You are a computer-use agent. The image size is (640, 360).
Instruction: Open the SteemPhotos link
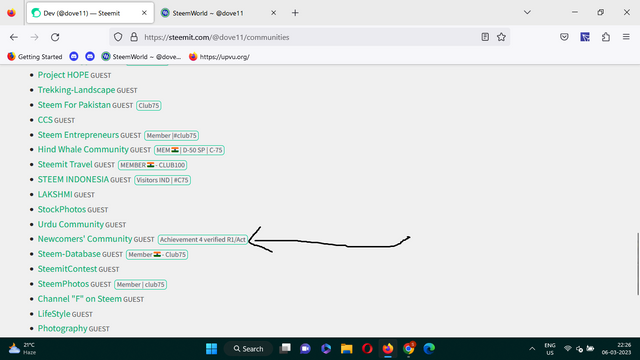63,284
